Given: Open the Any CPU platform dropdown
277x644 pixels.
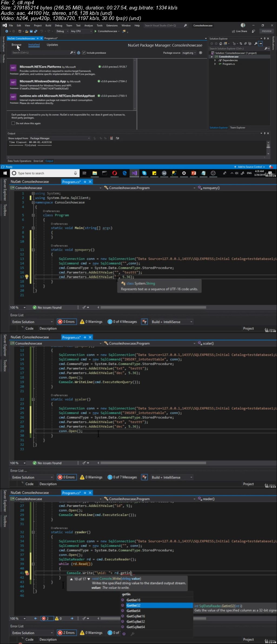Looking at the screenshot, I should (81, 31).
